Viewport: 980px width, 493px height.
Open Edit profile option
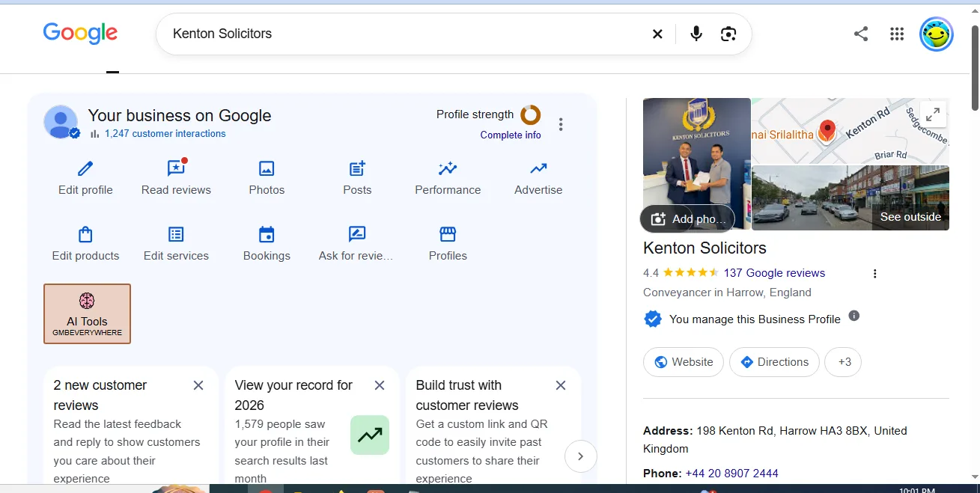[85, 178]
